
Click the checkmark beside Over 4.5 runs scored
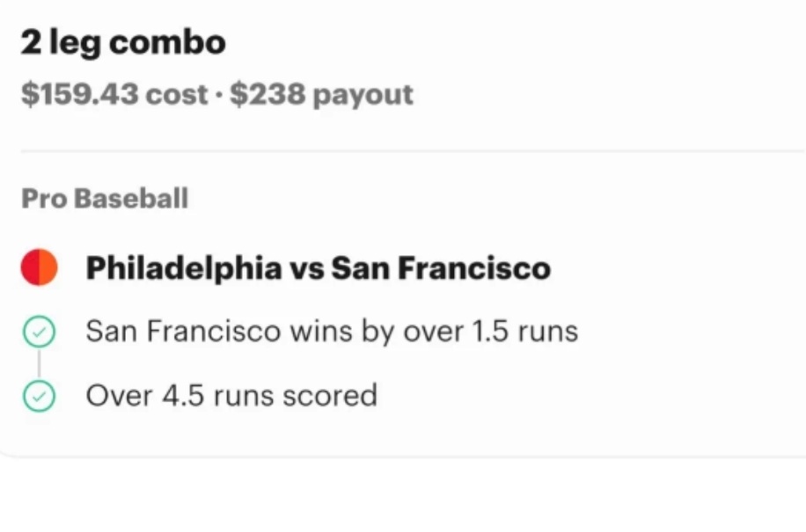pyautogui.click(x=39, y=397)
